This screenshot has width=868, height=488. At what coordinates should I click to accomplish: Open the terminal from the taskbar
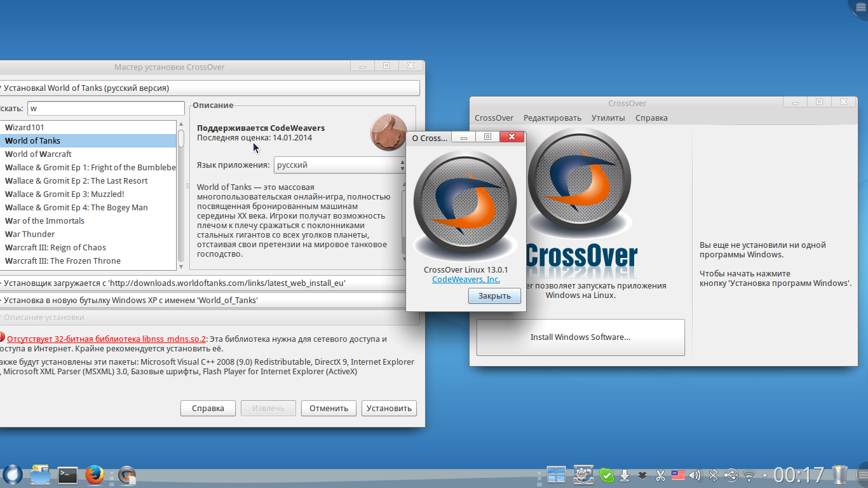pos(67,475)
